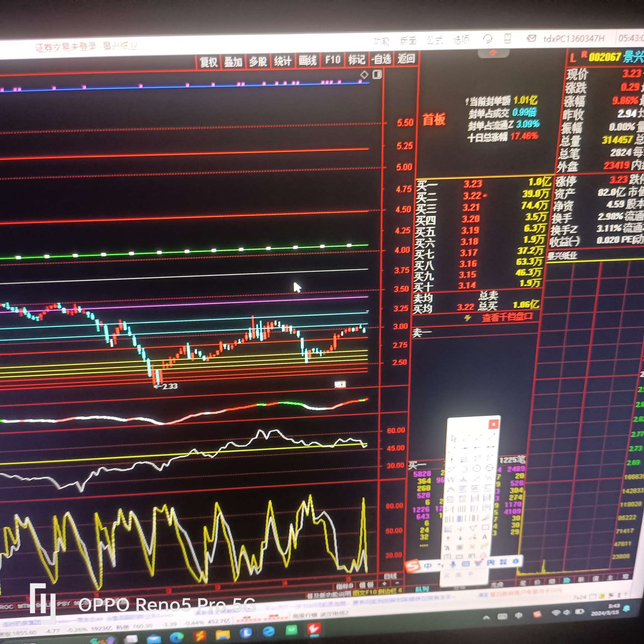Select the H-shaped measure tool
644x644 pixels.
point(449,508)
